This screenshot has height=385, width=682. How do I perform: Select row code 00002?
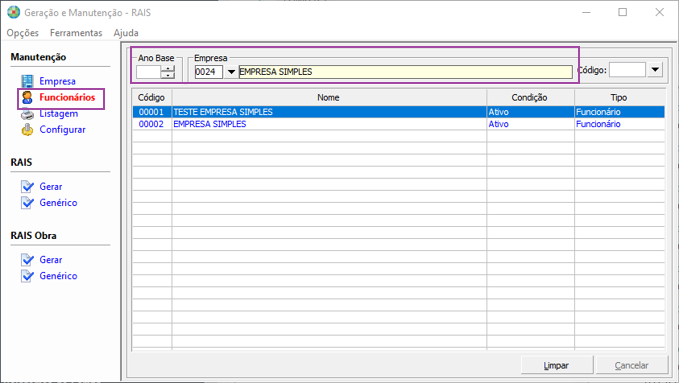click(x=151, y=124)
